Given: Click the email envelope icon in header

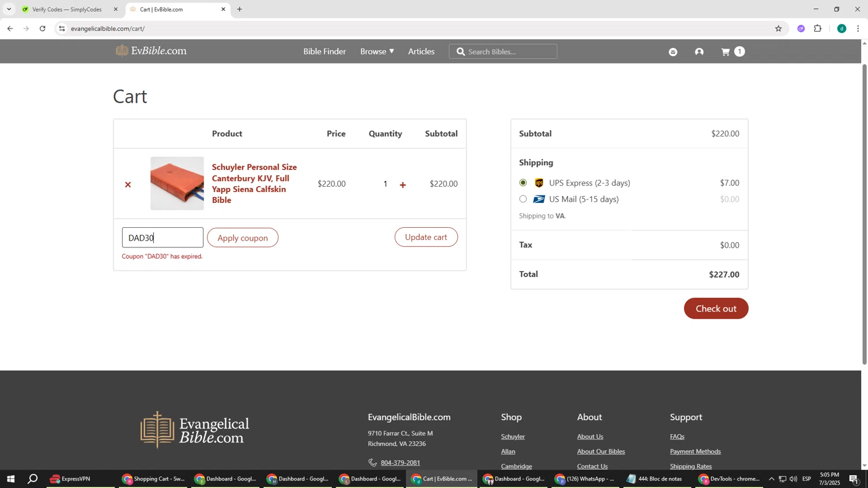Looking at the screenshot, I should 672,52.
